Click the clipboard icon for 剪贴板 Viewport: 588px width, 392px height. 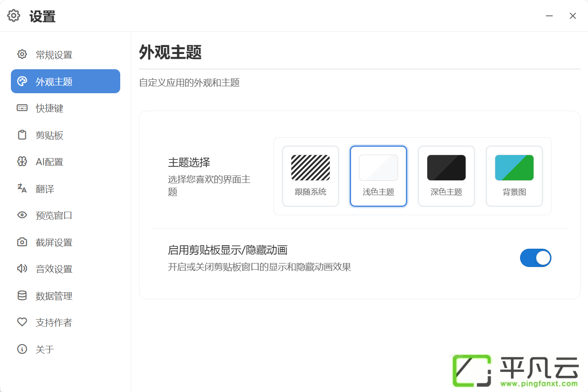click(x=22, y=135)
